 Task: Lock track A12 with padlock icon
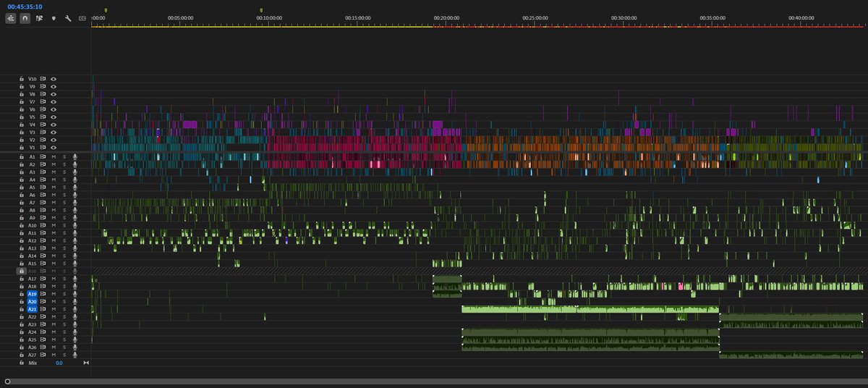point(22,241)
